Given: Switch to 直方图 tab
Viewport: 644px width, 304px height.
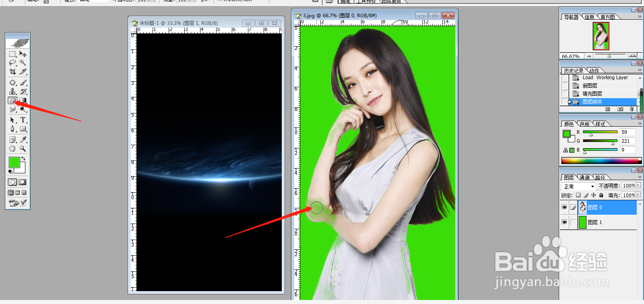Looking at the screenshot, I should (608, 17).
